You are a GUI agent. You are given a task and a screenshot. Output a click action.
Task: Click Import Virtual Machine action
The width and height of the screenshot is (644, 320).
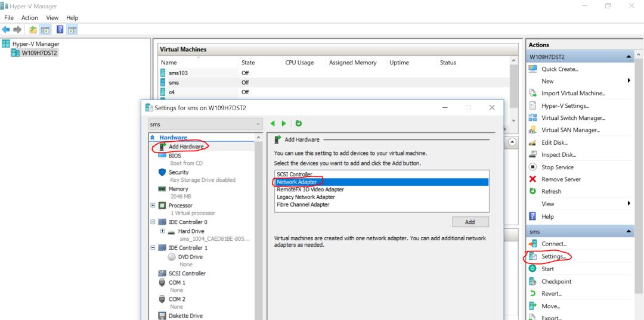574,93
